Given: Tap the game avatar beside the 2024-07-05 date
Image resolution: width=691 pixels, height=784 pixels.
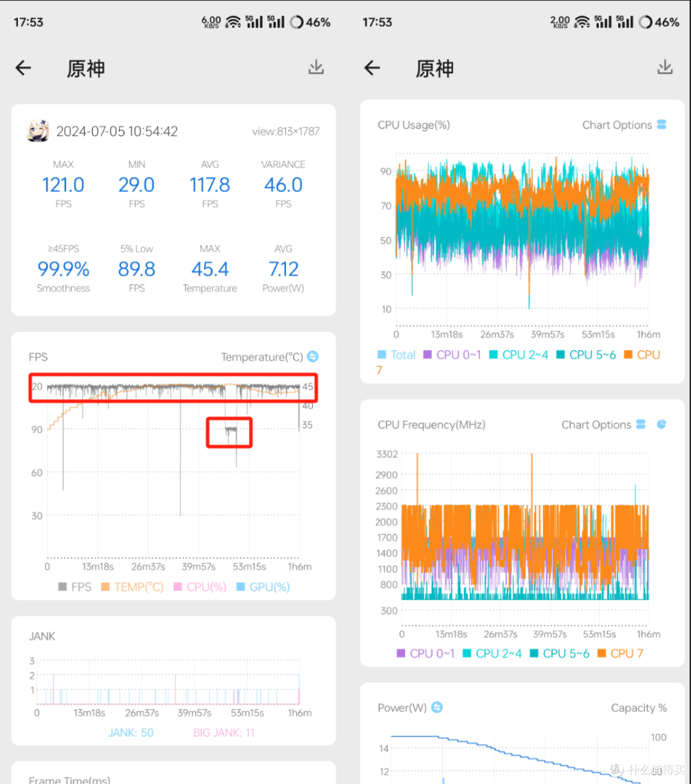Looking at the screenshot, I should click(38, 131).
